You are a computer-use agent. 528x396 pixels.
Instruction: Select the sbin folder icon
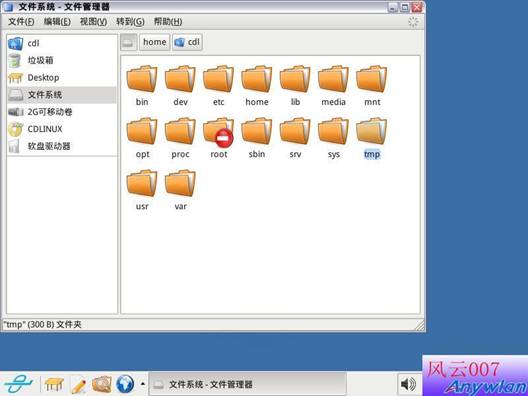(257, 131)
